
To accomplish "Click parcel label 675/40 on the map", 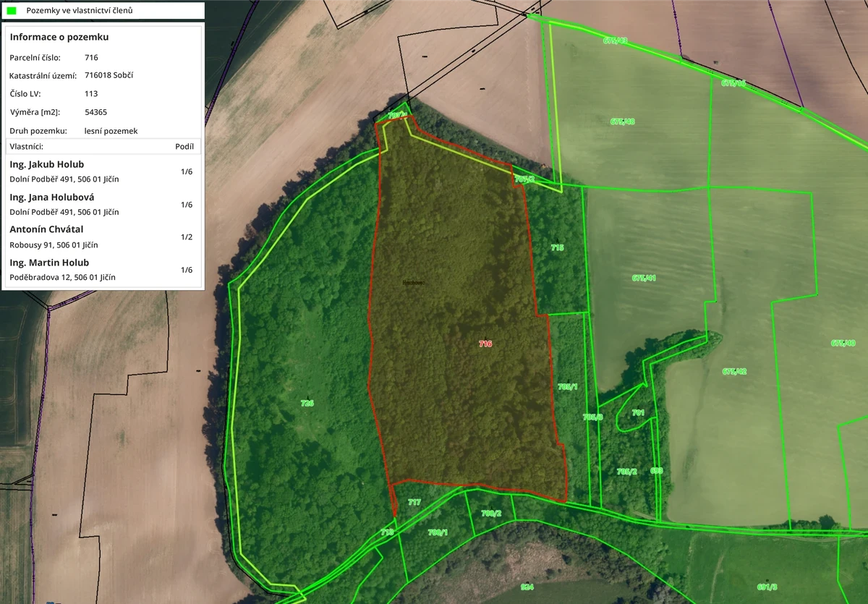I will 843,343.
